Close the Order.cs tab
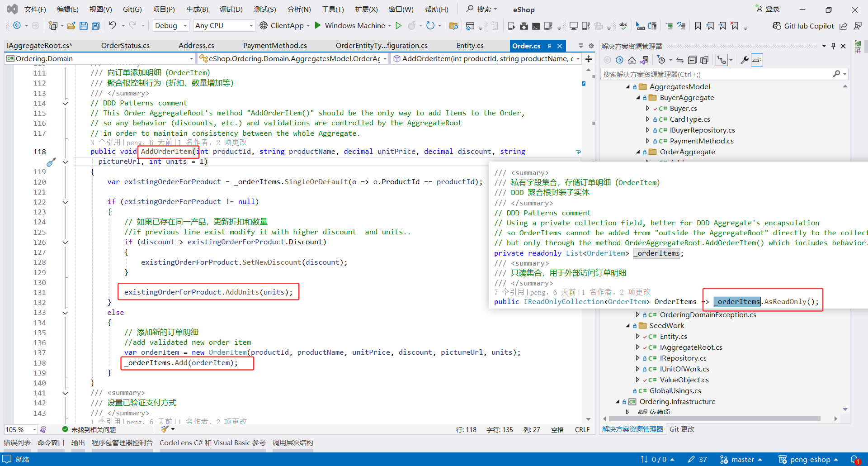868x466 pixels. (560, 46)
